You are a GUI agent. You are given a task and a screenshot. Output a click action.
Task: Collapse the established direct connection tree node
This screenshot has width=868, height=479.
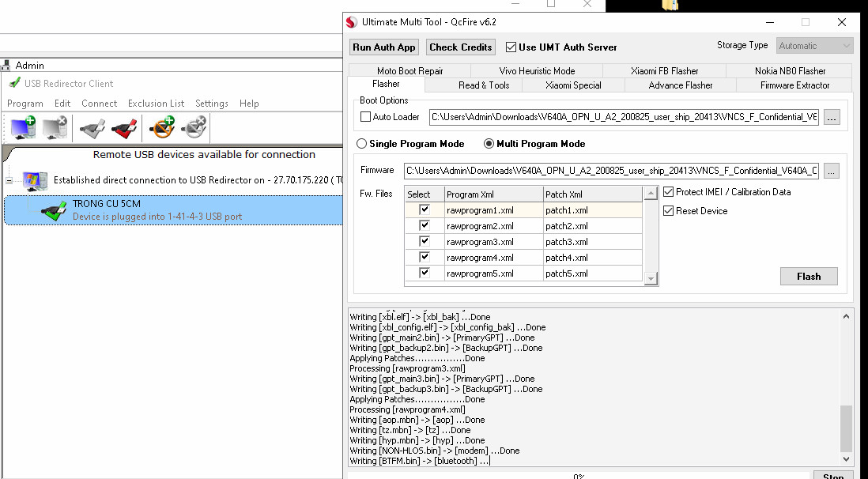(9, 180)
